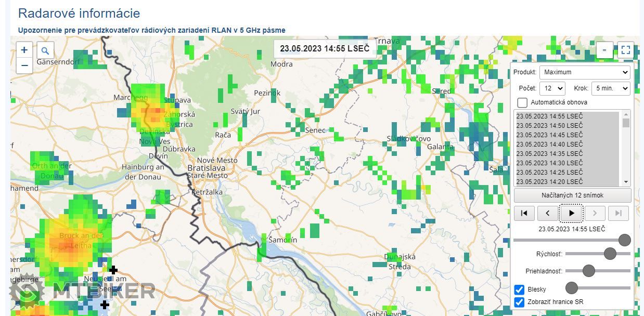Viewport: 644px width, 316px height.
Task: Zoom in on the radar map
Action: (24, 50)
